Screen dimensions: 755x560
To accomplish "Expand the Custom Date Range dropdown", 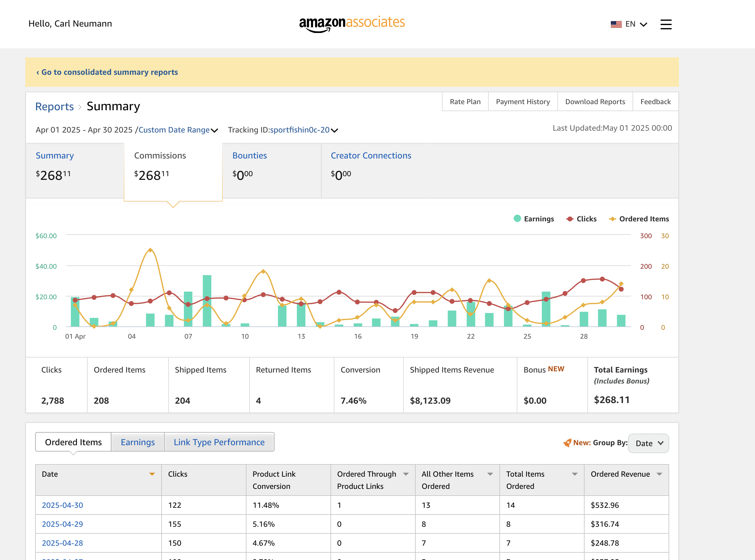I will point(178,130).
